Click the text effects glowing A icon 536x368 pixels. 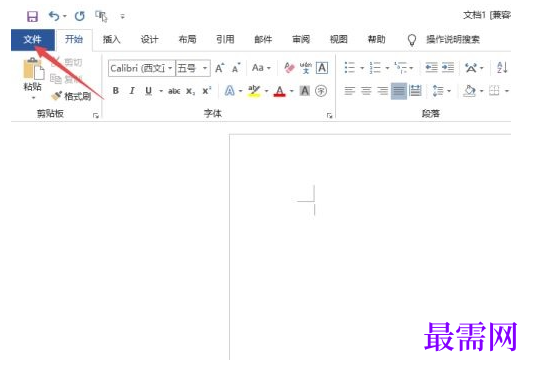click(230, 91)
